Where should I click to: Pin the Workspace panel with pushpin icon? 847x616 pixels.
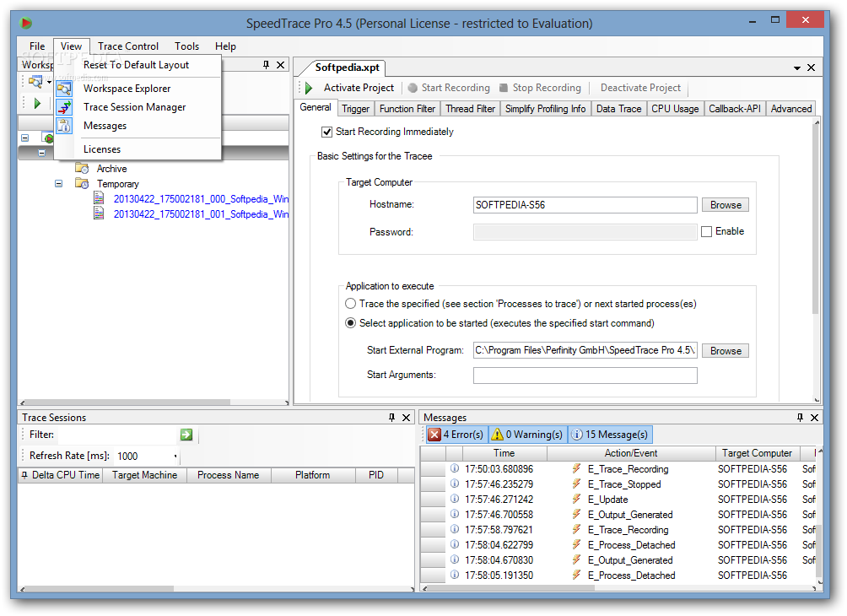point(266,65)
